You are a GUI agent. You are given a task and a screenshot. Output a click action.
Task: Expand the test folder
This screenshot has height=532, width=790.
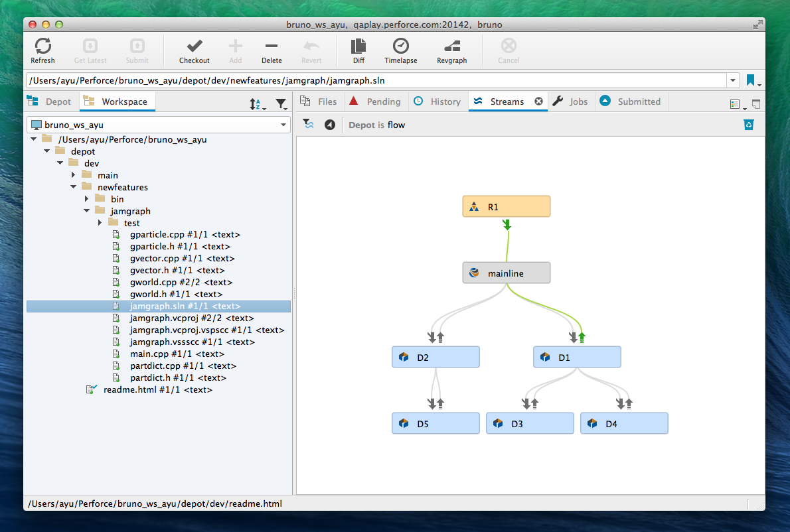pos(100,223)
